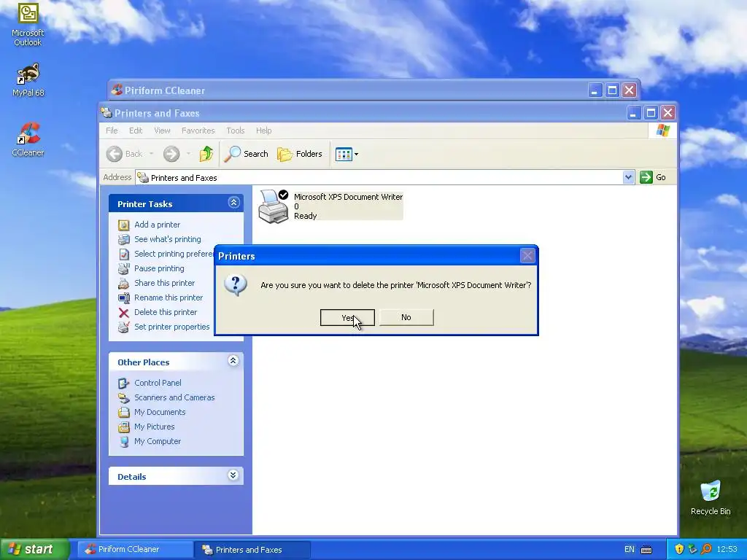Expand the Details panel
This screenshot has height=560, width=747.
(x=233, y=475)
